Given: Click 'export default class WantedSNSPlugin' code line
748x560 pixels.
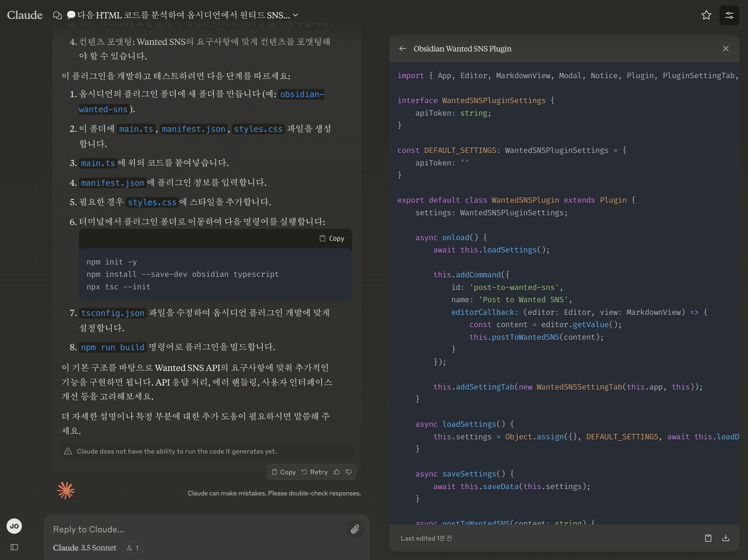Looking at the screenshot, I should tap(516, 200).
